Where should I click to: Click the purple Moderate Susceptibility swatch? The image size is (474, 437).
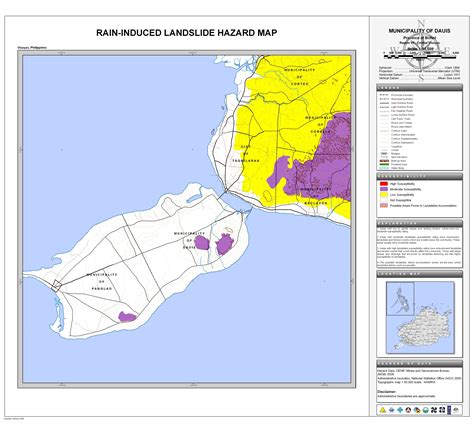(383, 189)
